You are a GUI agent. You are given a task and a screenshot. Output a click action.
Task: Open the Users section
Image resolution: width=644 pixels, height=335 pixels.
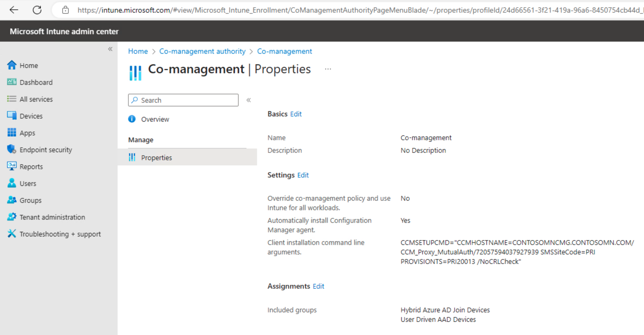pos(28,183)
